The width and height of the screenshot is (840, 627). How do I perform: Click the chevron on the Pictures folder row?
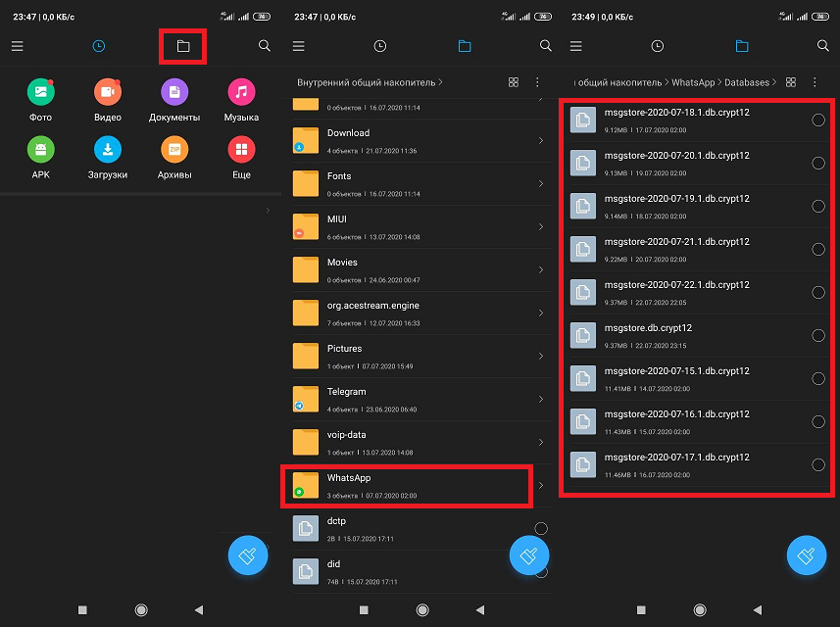pyautogui.click(x=541, y=357)
